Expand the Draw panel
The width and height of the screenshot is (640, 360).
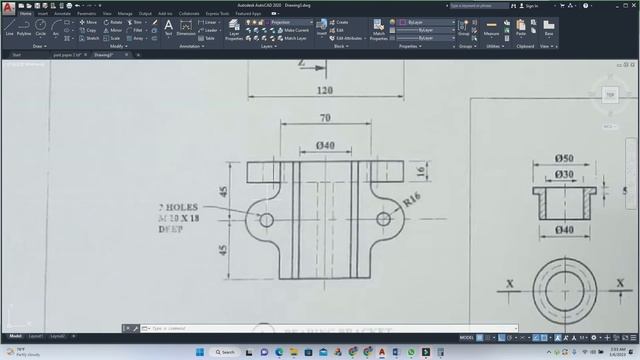[x=40, y=47]
